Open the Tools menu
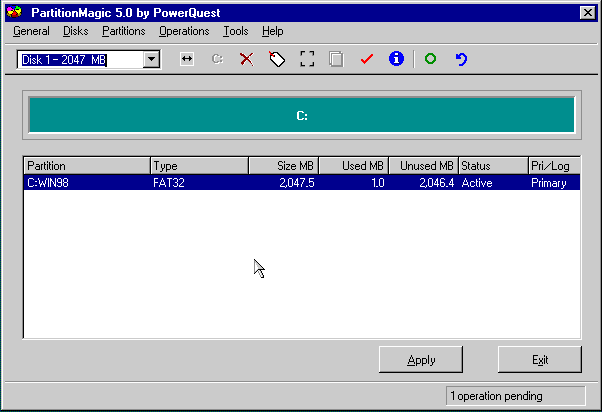The width and height of the screenshot is (602, 412). tap(236, 31)
